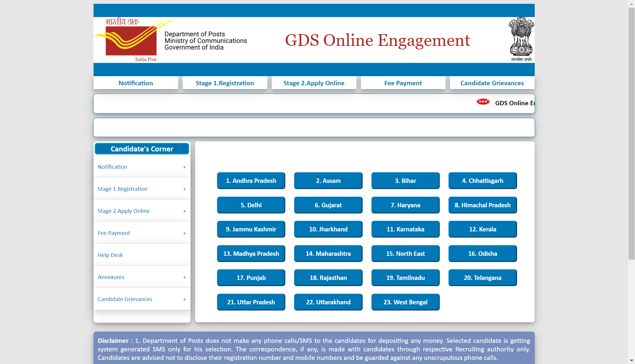The height and width of the screenshot is (364, 635).
Task: Expand Candidate Grievances sidebar section
Action: [142, 299]
